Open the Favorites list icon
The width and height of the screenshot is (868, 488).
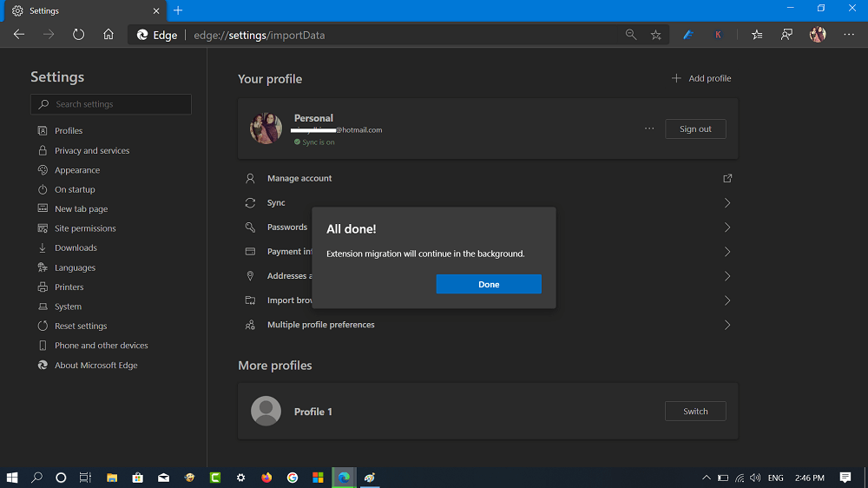pyautogui.click(x=757, y=35)
